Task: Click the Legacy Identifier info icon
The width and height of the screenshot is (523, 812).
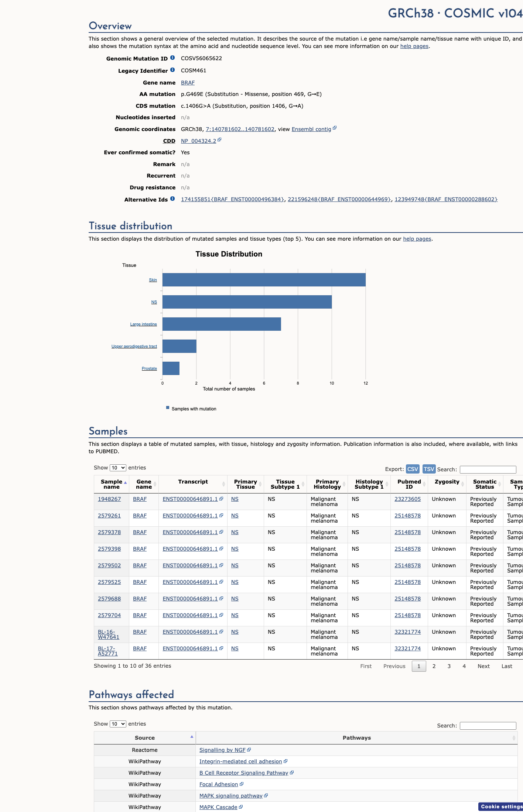Action: pos(172,70)
